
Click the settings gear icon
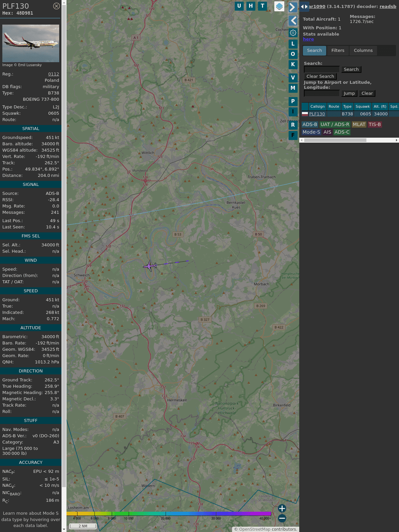pos(293,33)
